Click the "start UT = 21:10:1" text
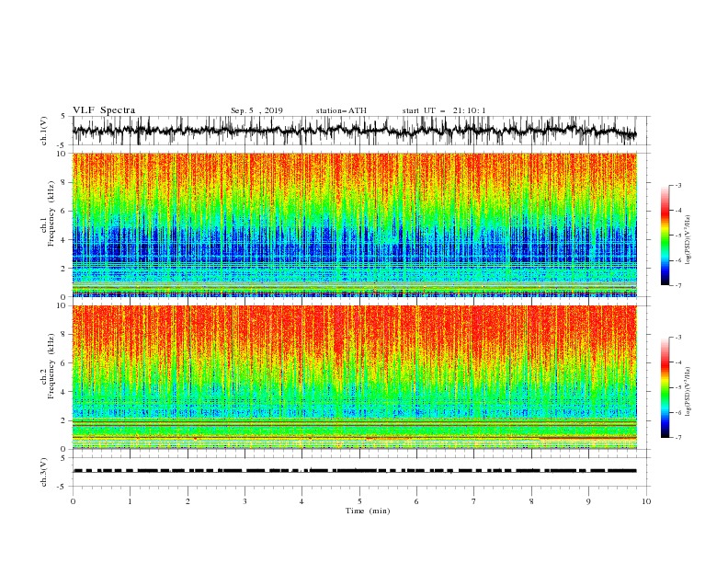Screen dimensions: 728x563 point(444,110)
